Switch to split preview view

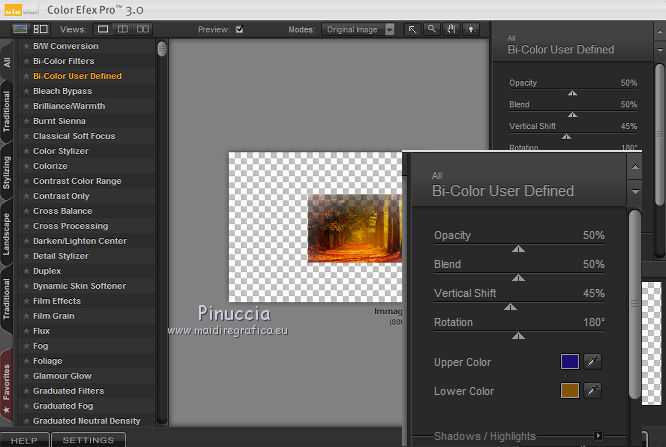[123, 30]
